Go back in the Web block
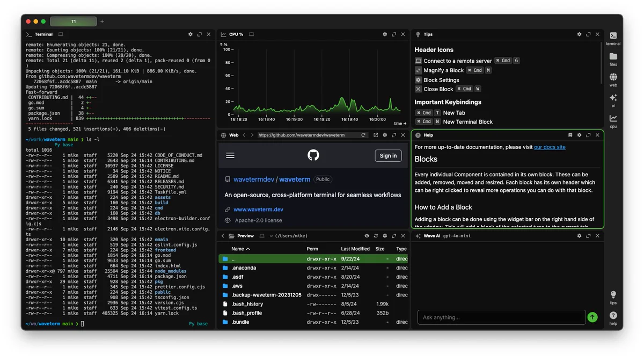The image size is (644, 358). tap(244, 135)
